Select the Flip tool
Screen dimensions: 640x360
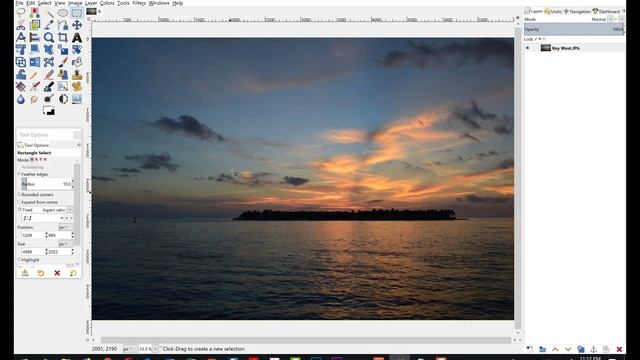point(35,62)
